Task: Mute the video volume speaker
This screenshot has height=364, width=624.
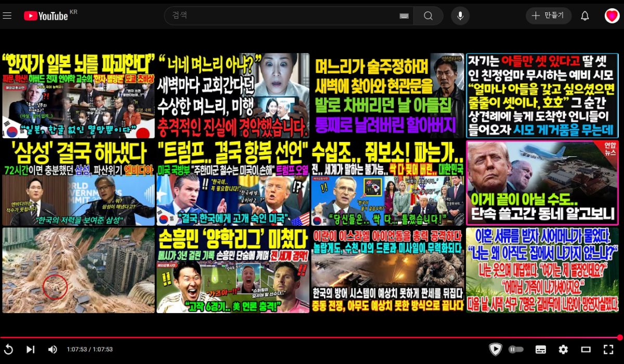Action: click(x=53, y=349)
